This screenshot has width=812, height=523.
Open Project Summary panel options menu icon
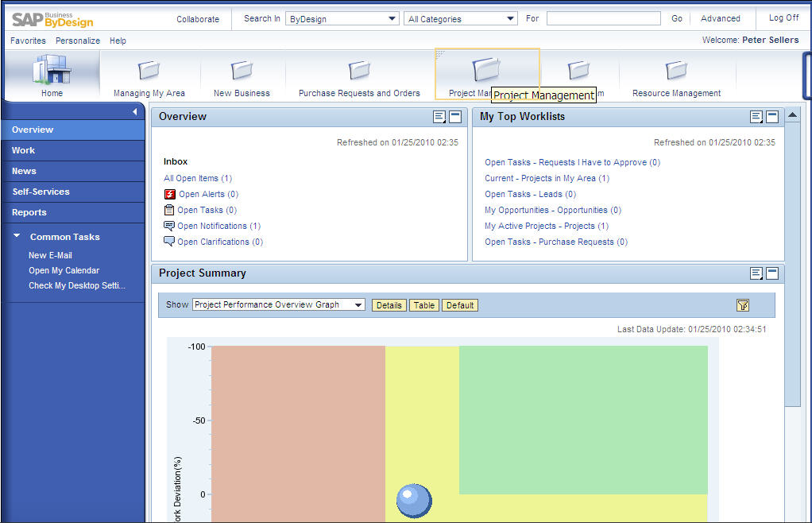click(756, 273)
